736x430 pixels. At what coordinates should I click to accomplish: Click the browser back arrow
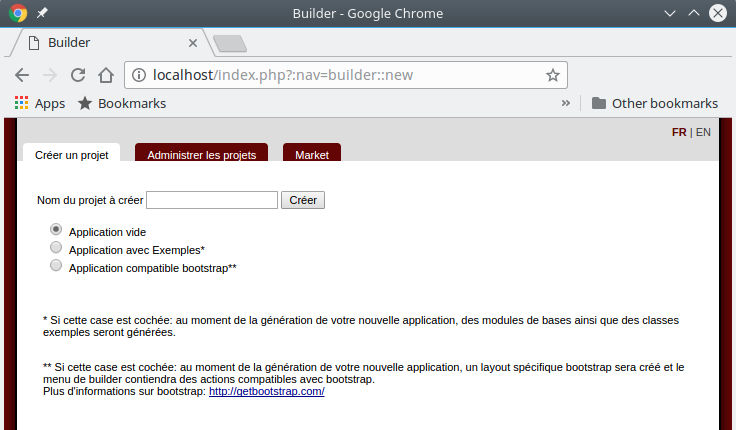pos(22,75)
